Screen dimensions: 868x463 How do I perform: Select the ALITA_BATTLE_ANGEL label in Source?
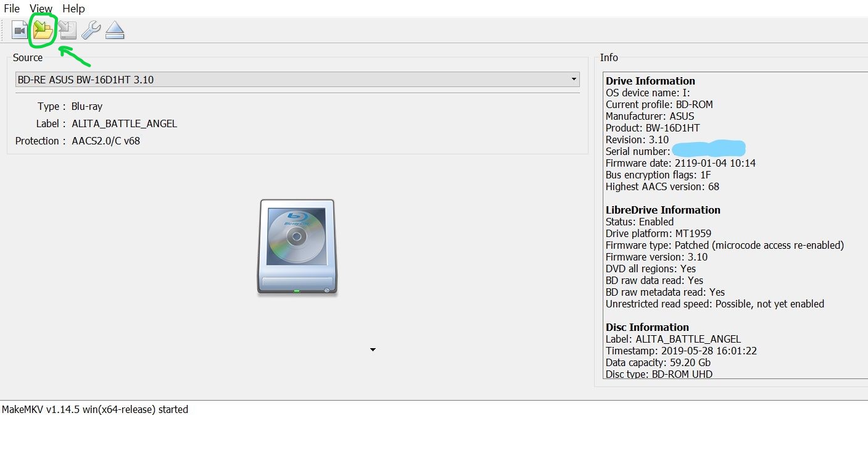click(124, 123)
